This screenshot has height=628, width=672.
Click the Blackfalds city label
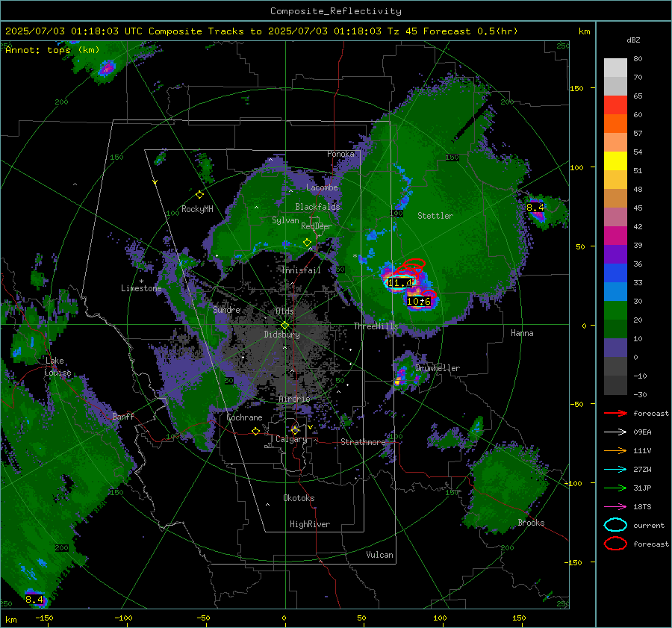click(317, 207)
